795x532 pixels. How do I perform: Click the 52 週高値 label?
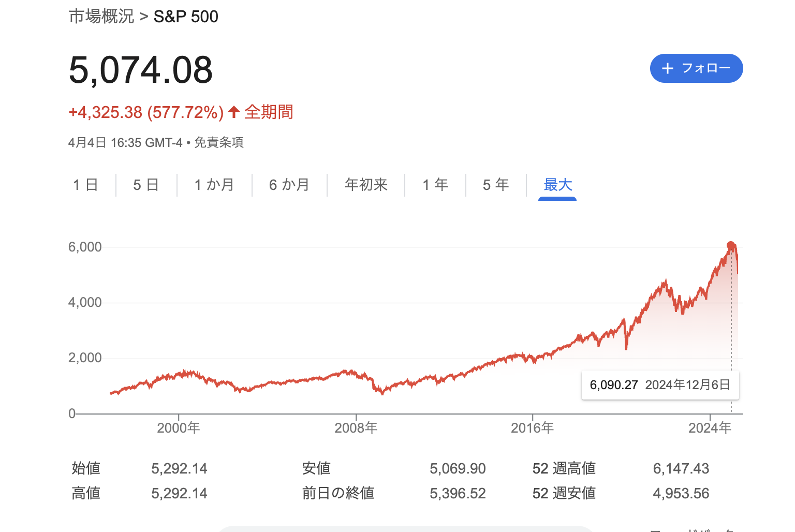click(x=564, y=468)
